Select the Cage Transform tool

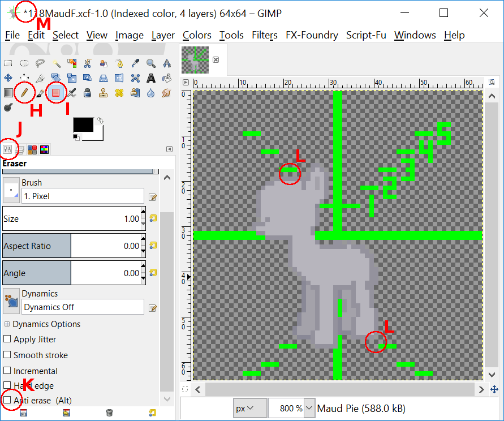point(135,78)
